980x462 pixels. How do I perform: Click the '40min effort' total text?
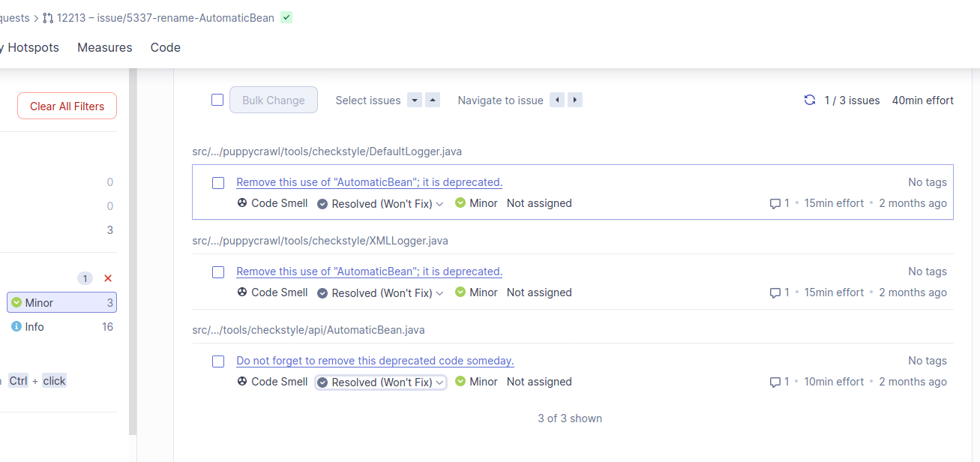[923, 100]
